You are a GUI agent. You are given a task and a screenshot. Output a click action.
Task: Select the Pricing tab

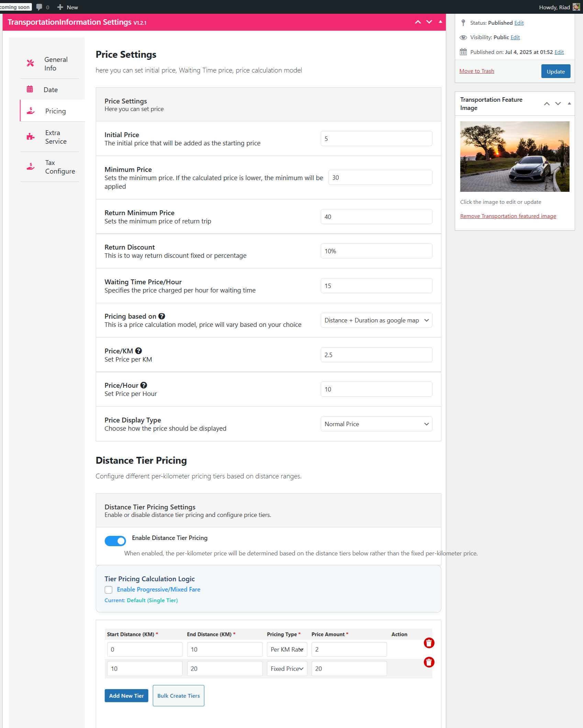coord(52,111)
